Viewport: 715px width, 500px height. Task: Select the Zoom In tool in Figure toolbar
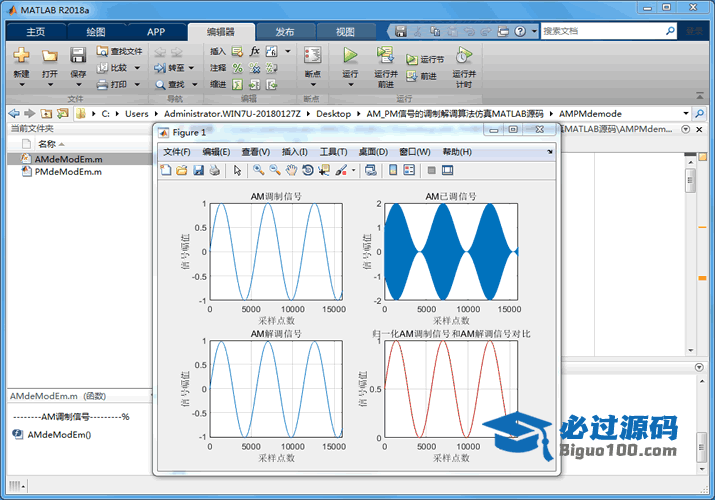(x=258, y=170)
